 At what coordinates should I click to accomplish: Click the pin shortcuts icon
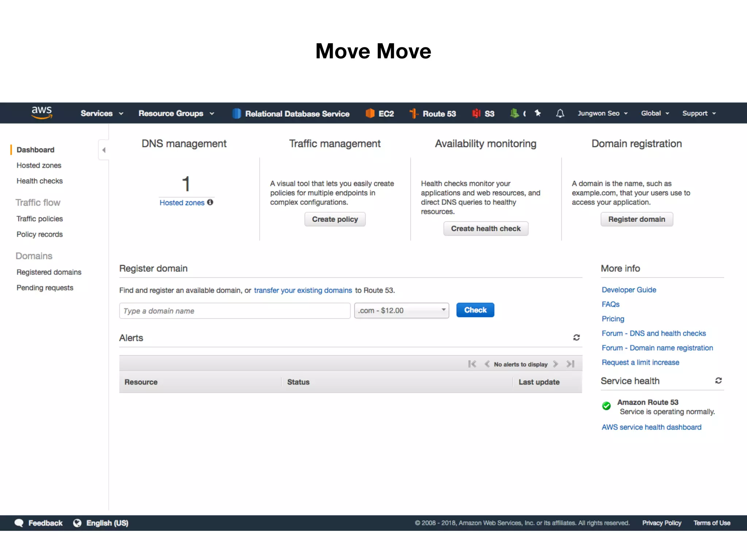pyautogui.click(x=538, y=113)
